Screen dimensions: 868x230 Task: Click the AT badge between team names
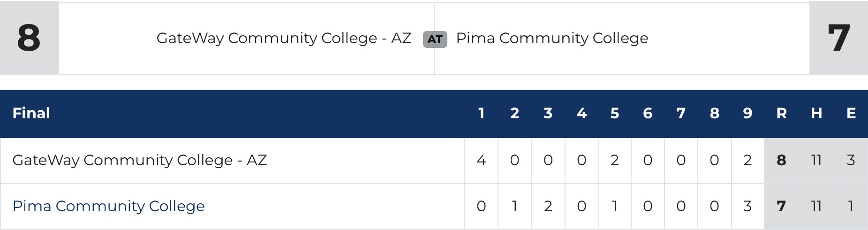point(435,39)
